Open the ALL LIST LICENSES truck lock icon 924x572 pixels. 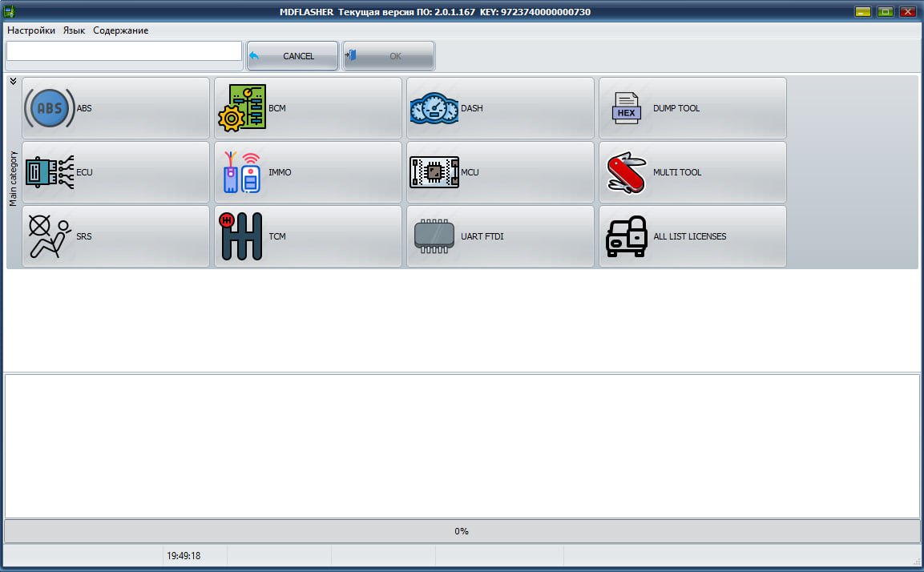click(x=627, y=236)
